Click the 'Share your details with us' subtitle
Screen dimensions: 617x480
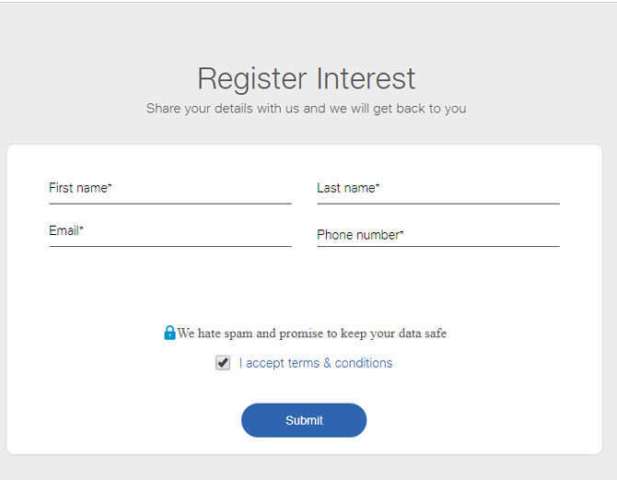(x=306, y=108)
